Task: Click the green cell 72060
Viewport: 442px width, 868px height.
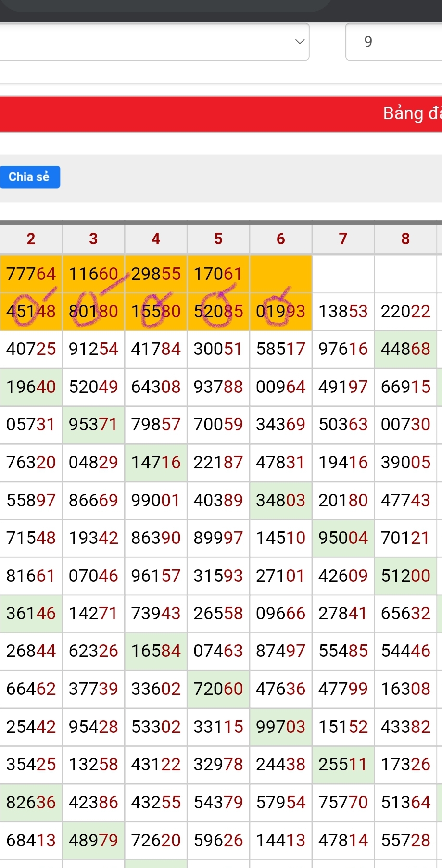Action: click(x=218, y=689)
